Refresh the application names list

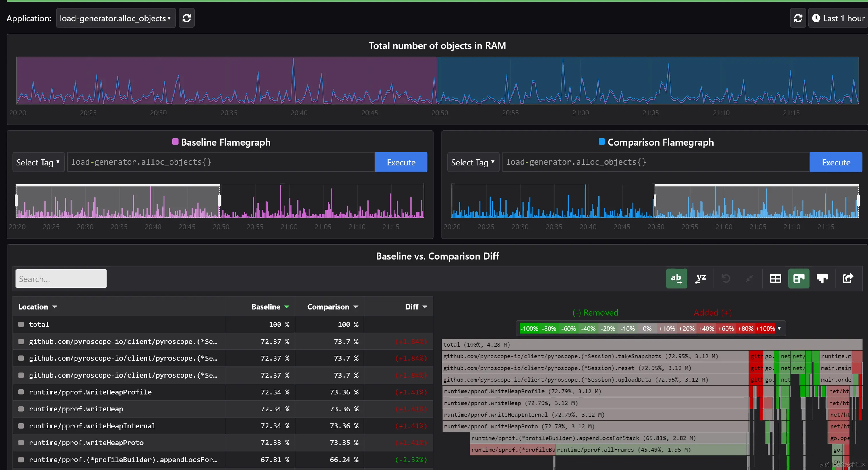click(186, 18)
